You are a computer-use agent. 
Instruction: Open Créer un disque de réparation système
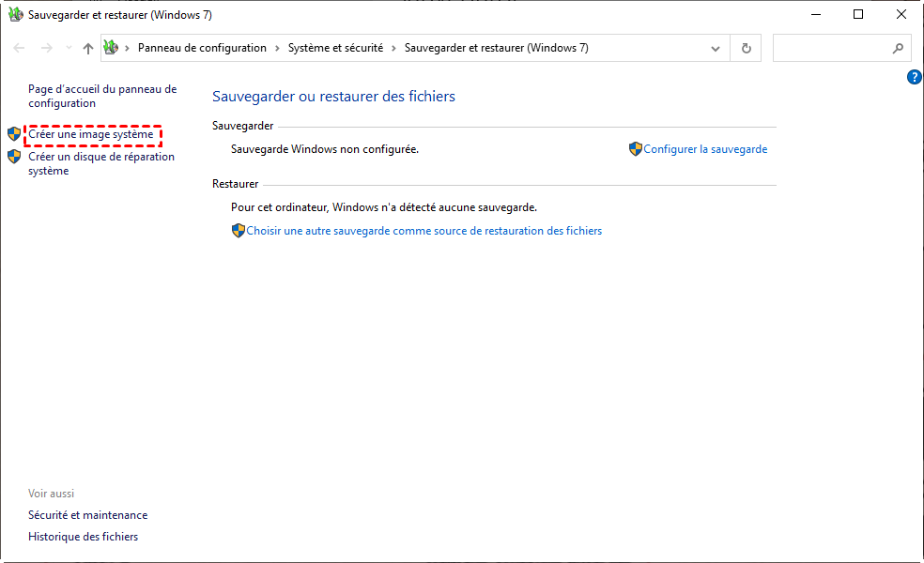pos(101,163)
